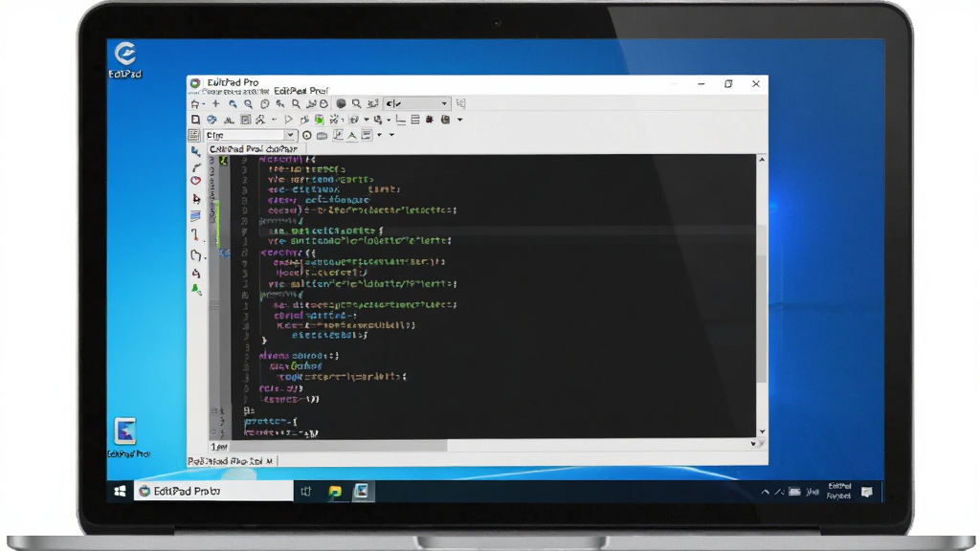Open the dropdown beside the house-shaped top toolbar icon
The image size is (980, 551).
pyautogui.click(x=204, y=103)
